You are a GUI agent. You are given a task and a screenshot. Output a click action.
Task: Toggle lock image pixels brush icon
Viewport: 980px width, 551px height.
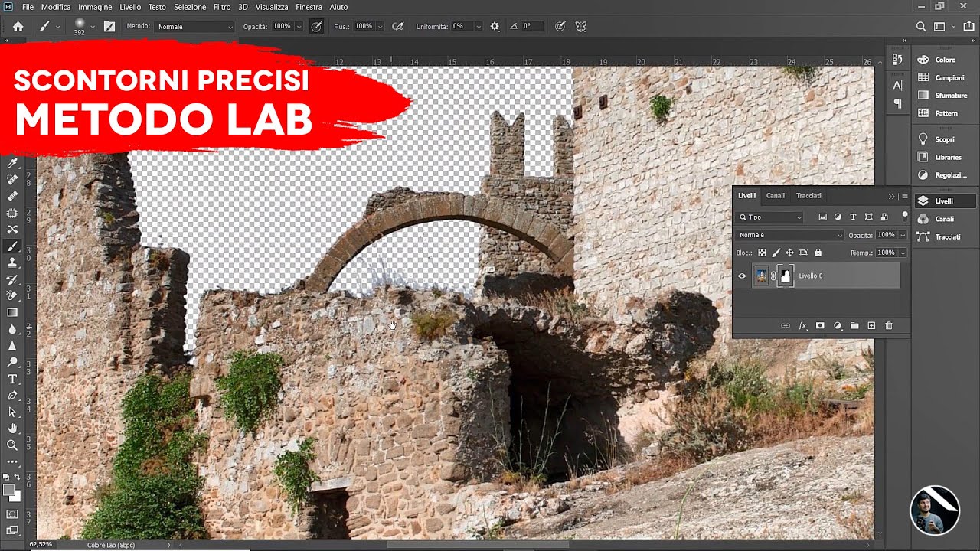[776, 253]
